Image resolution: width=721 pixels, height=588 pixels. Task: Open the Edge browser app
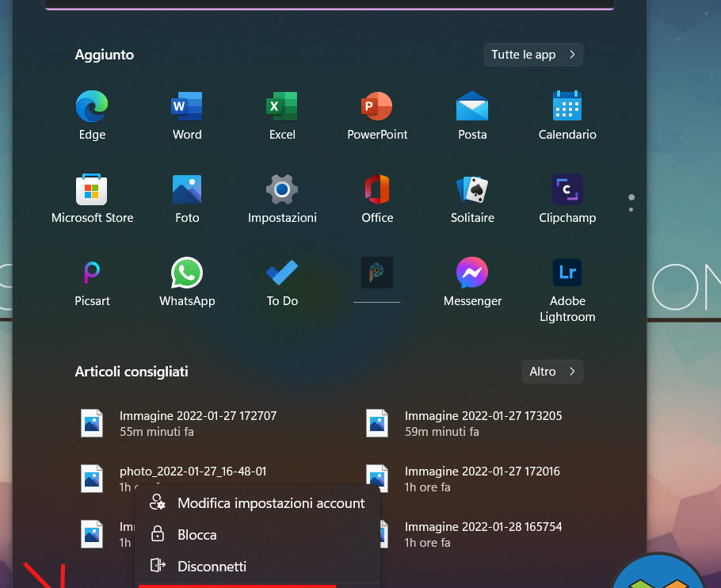tap(92, 116)
